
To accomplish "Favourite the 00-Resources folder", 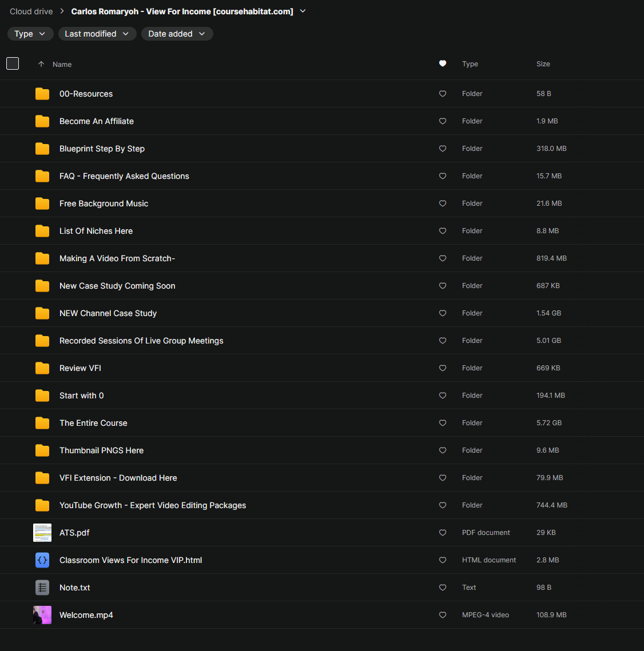I will 443,94.
